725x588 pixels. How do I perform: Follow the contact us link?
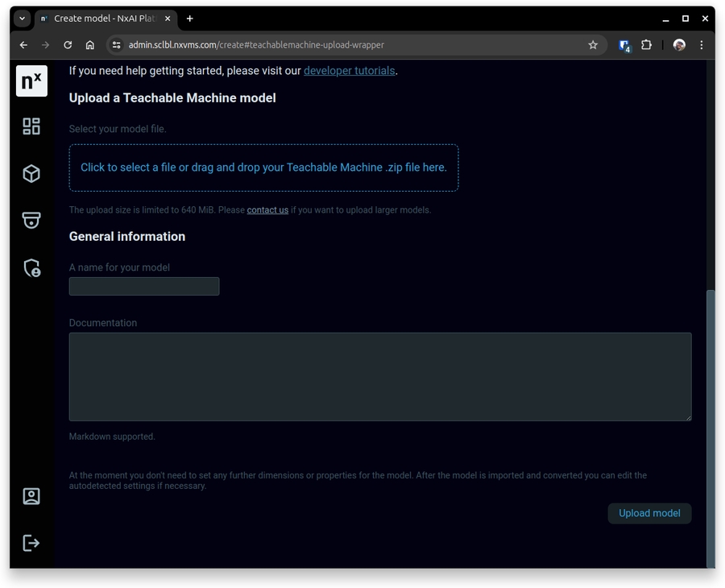(267, 210)
